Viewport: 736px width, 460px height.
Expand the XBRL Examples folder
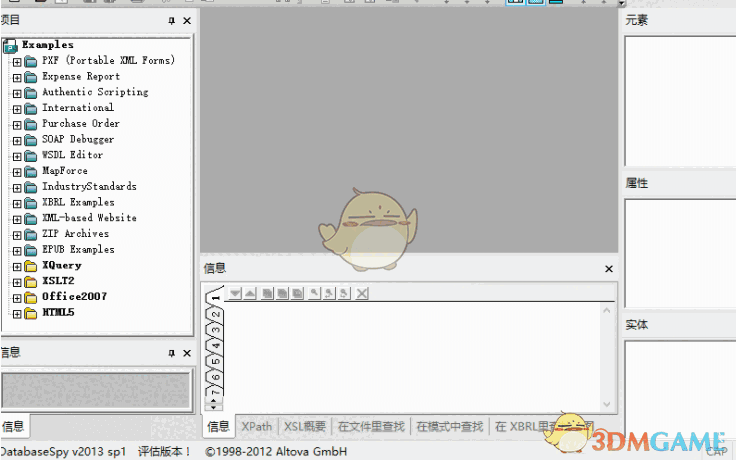pyautogui.click(x=17, y=204)
